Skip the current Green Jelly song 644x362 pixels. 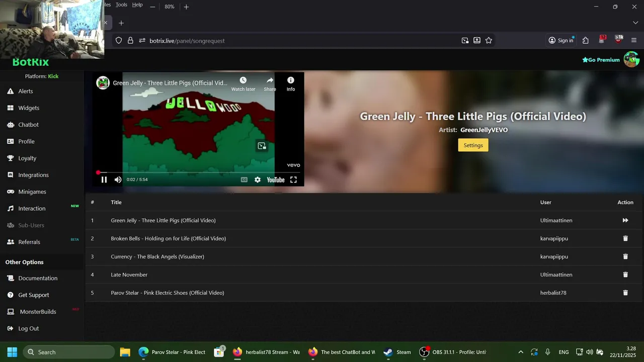[625, 220]
